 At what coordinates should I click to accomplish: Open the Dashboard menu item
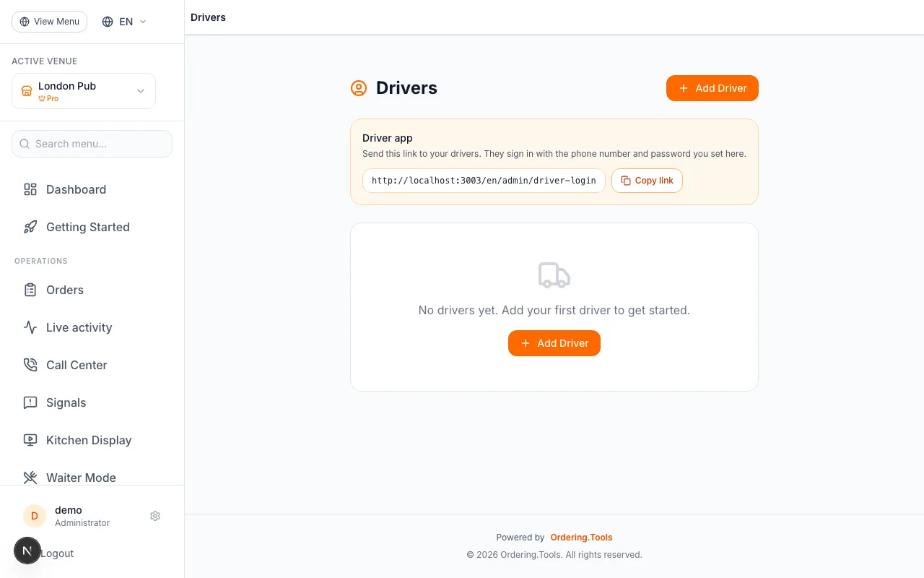point(92,189)
